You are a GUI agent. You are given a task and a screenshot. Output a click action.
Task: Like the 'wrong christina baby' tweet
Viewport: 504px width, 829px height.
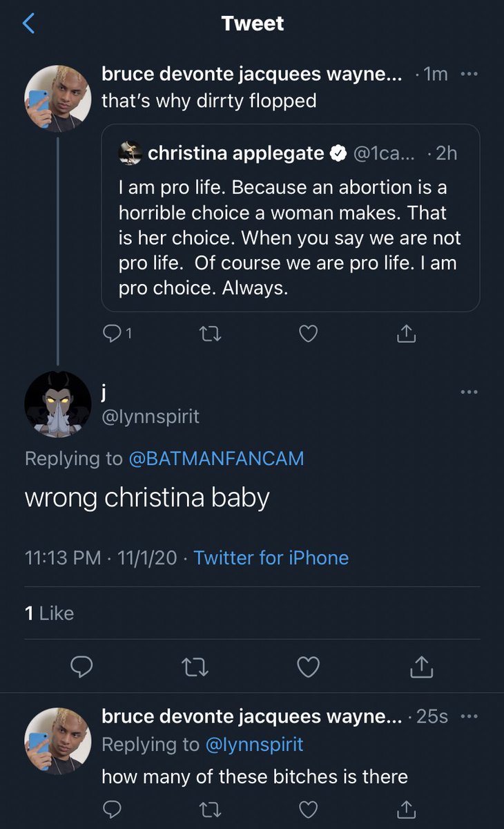click(x=308, y=666)
